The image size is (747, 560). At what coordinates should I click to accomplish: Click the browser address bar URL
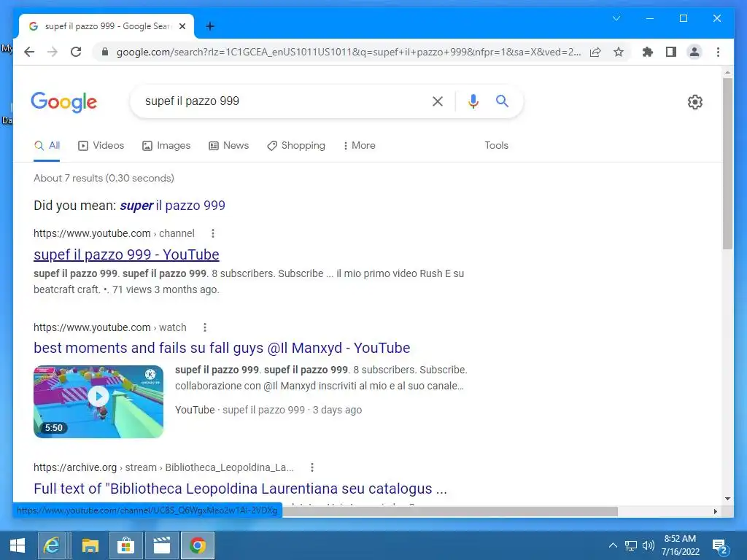tap(348, 52)
